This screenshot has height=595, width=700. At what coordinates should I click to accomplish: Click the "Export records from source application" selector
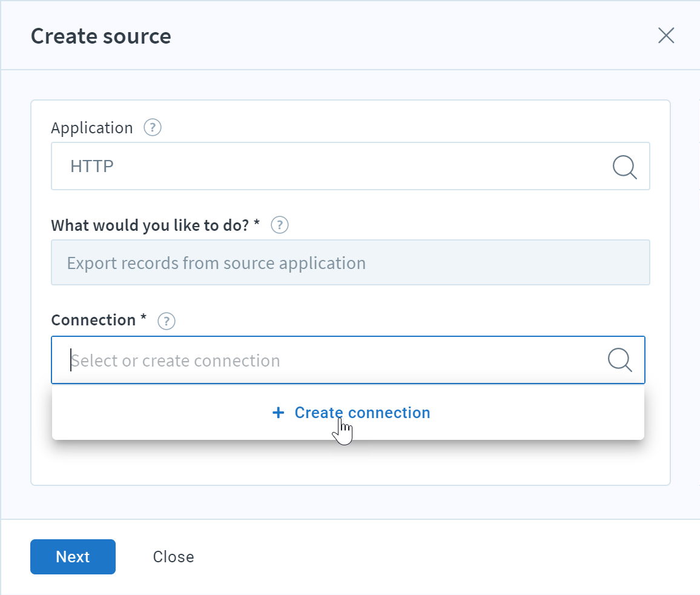point(350,262)
